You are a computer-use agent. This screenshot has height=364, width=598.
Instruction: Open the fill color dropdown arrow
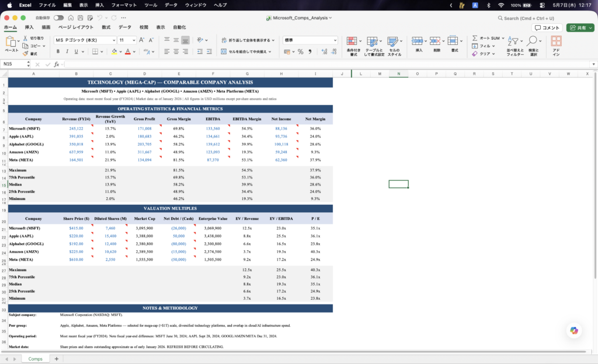120,52
